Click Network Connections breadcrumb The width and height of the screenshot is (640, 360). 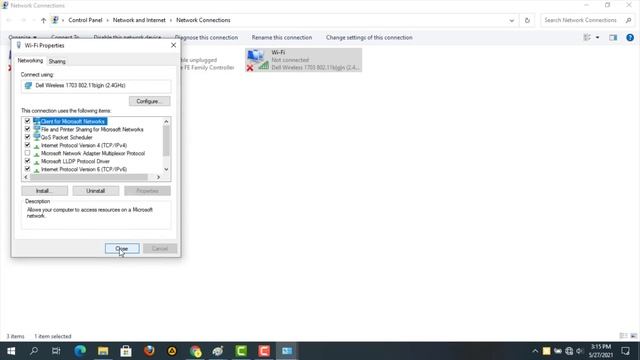point(203,20)
